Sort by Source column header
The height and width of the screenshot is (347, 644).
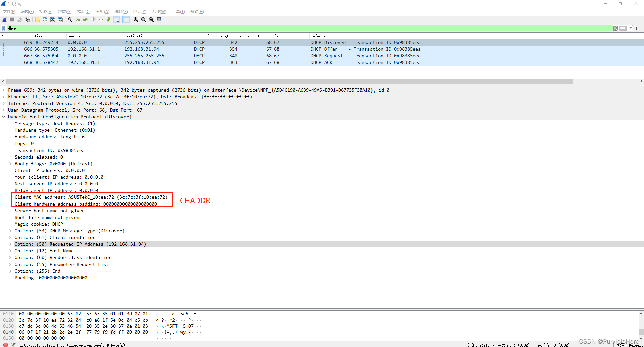[x=95, y=36]
